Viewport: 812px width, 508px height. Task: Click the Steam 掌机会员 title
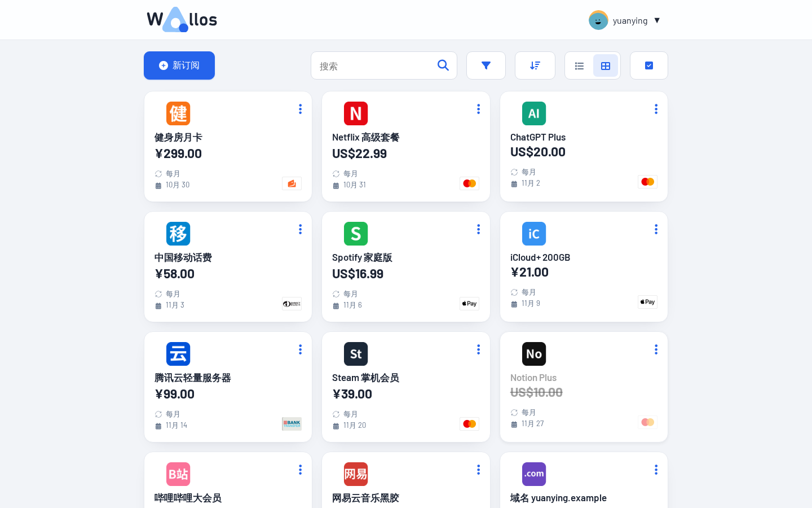point(365,378)
